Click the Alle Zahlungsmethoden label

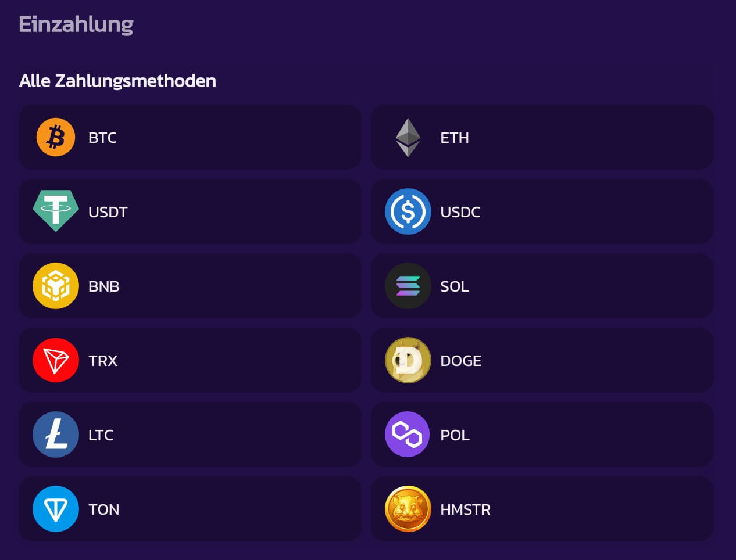117,81
